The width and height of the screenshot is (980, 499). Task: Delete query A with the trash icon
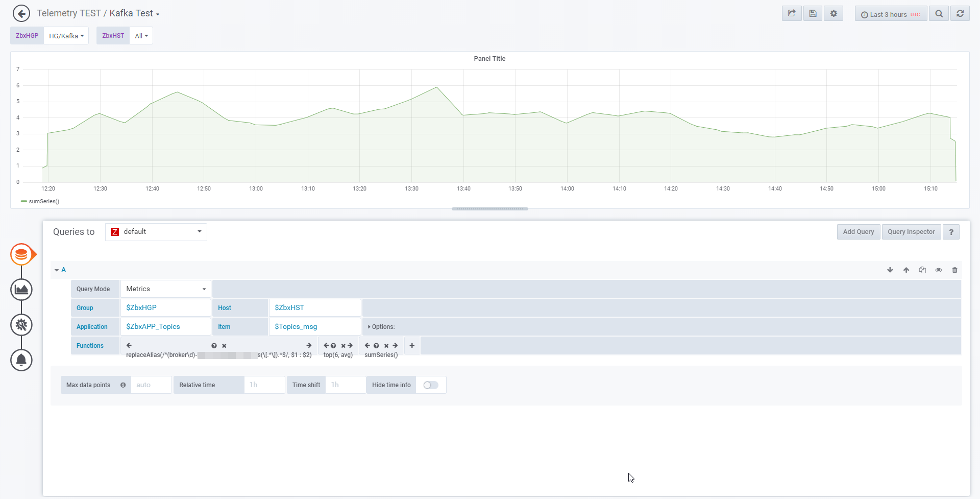(x=955, y=270)
